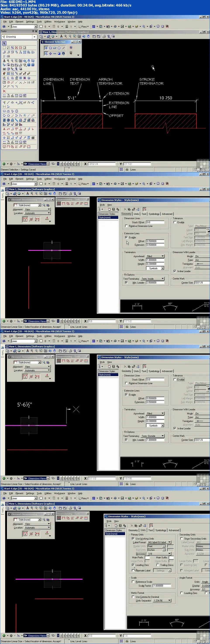
Task: Open Alignment View dropdown in 00:19:20 Element Dimensioning
Action: 37,524
